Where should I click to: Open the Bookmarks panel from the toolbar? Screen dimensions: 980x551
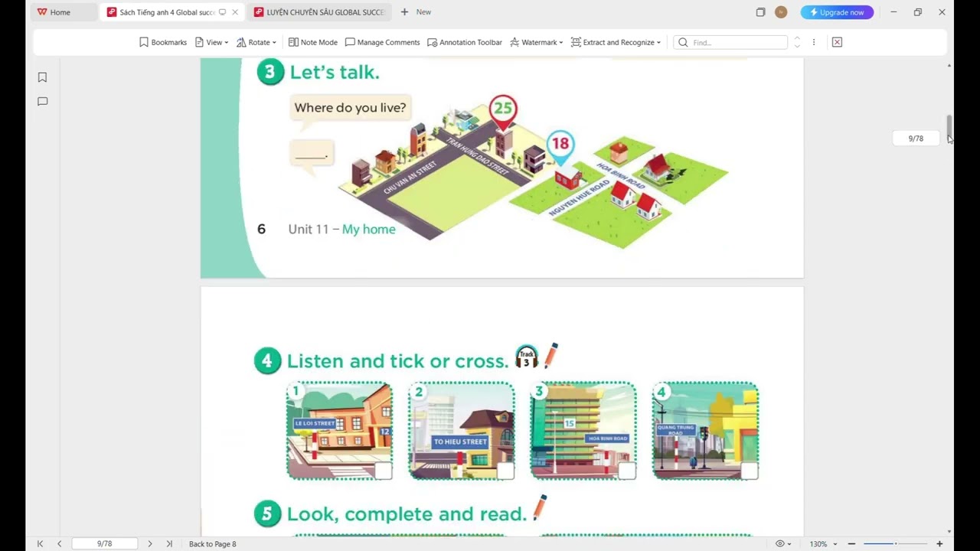coord(162,43)
